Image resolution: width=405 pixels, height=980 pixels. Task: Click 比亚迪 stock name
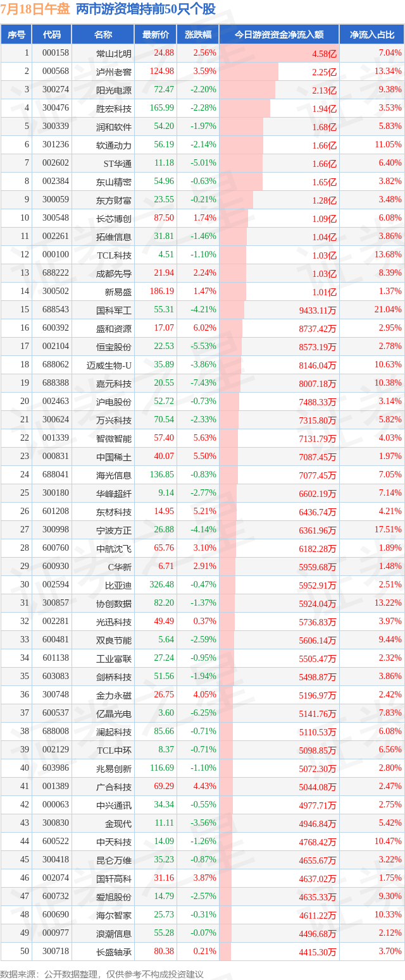coord(118,585)
